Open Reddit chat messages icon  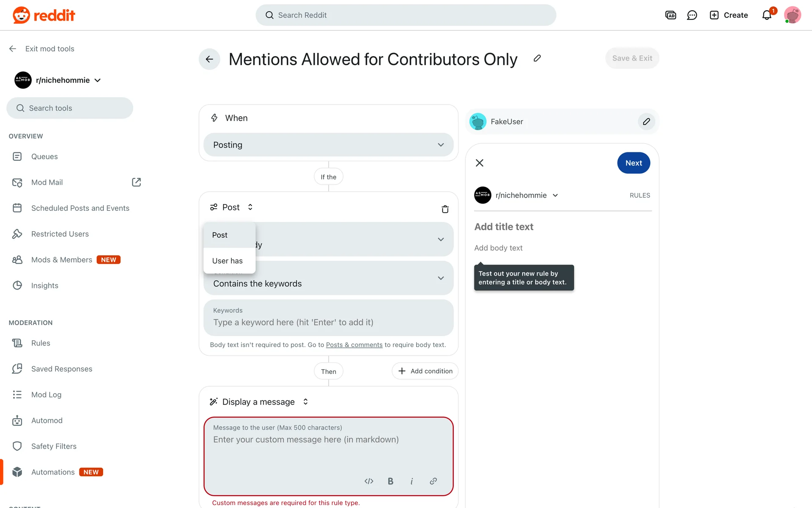click(x=692, y=15)
